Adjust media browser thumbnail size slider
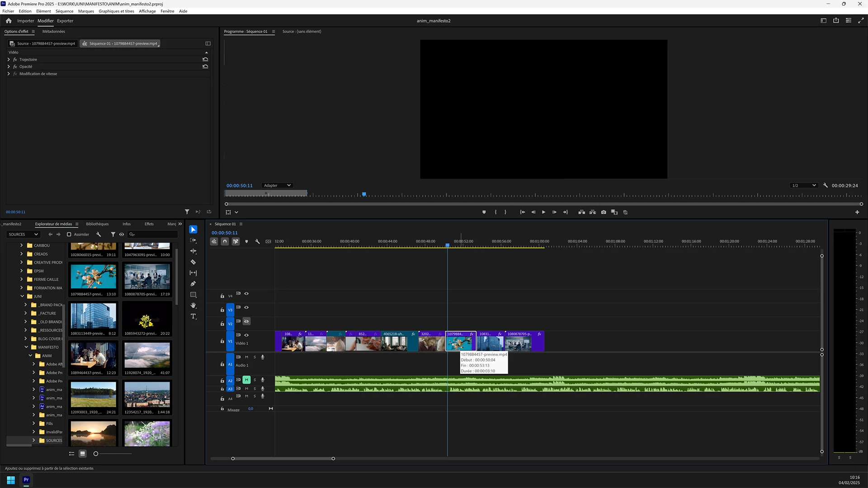The width and height of the screenshot is (868, 488). tap(96, 454)
